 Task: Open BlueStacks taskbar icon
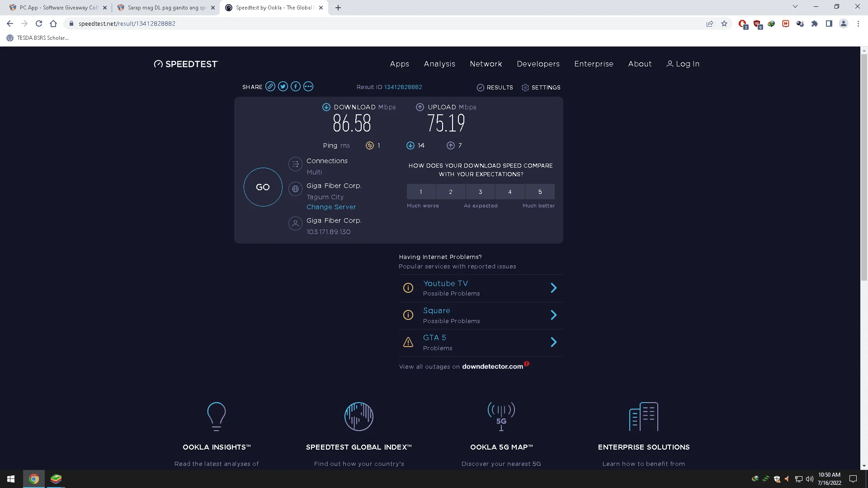point(56,479)
